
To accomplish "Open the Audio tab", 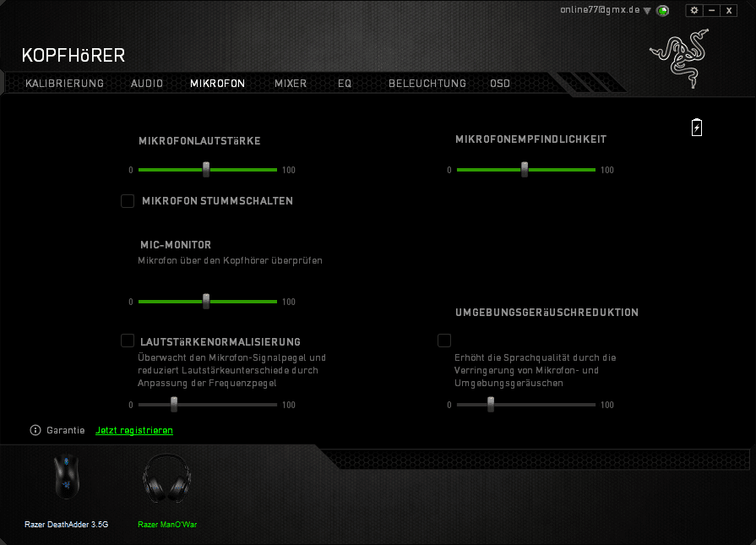I will tap(147, 84).
